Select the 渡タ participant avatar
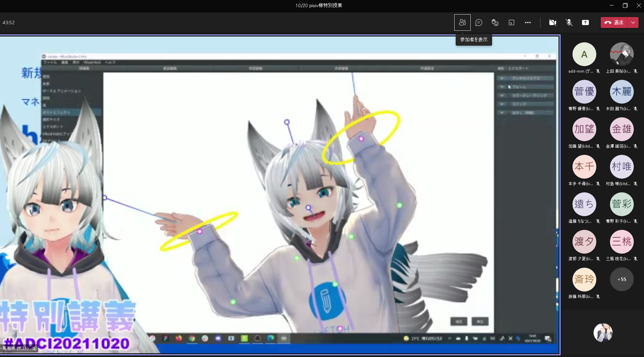The height and width of the screenshot is (357, 644). point(584,242)
